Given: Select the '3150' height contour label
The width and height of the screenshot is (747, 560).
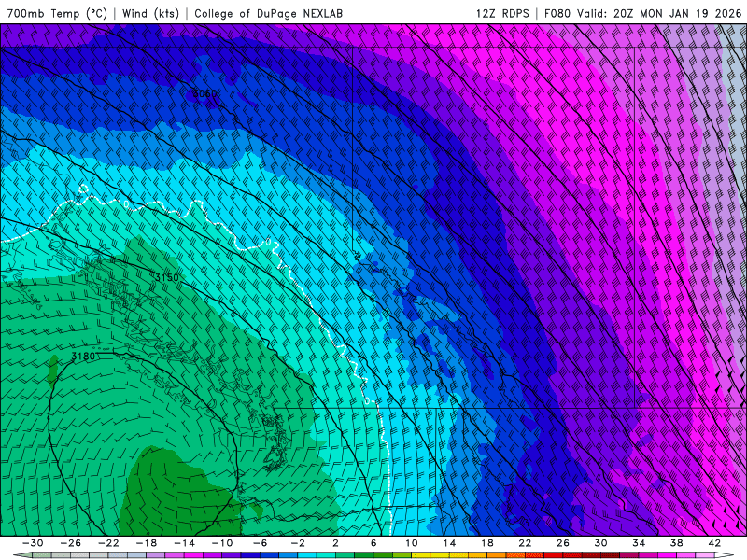Looking at the screenshot, I should [167, 277].
